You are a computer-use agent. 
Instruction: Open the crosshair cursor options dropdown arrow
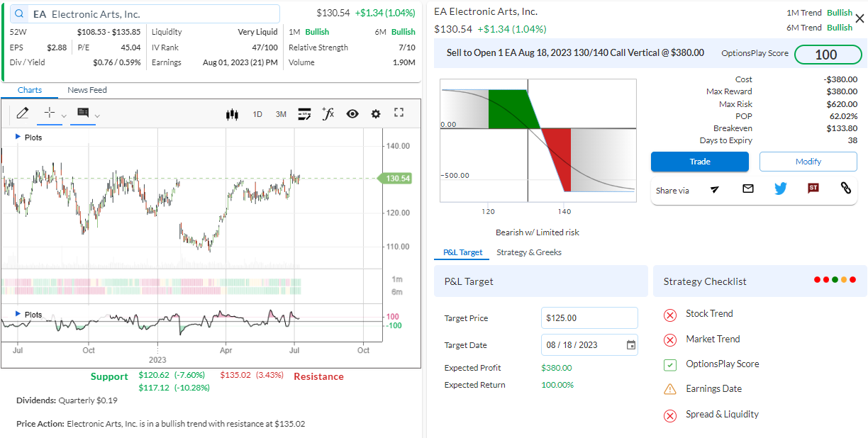point(64,116)
